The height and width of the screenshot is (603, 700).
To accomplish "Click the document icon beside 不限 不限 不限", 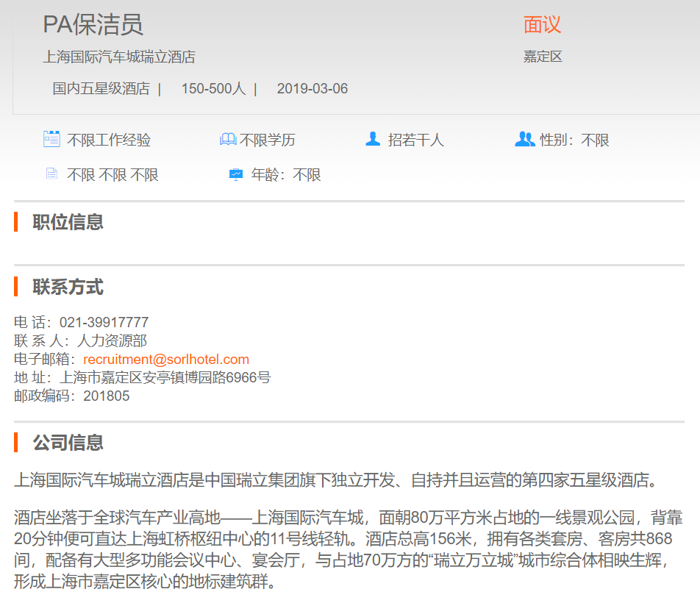I will click(51, 174).
